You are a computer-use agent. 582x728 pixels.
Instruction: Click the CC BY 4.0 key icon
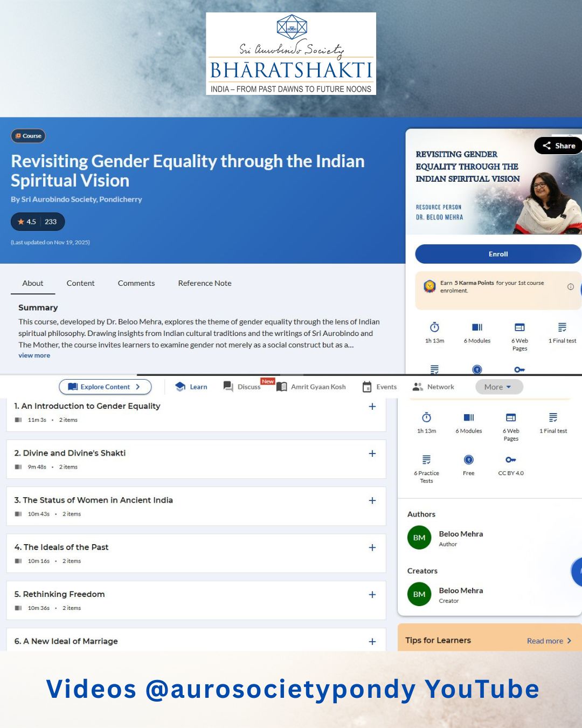tap(511, 460)
